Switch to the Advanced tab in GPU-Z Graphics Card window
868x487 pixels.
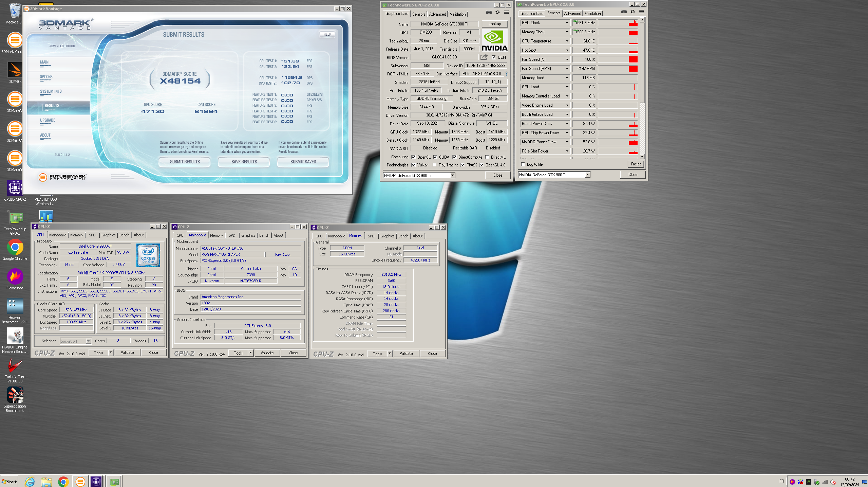coord(437,14)
